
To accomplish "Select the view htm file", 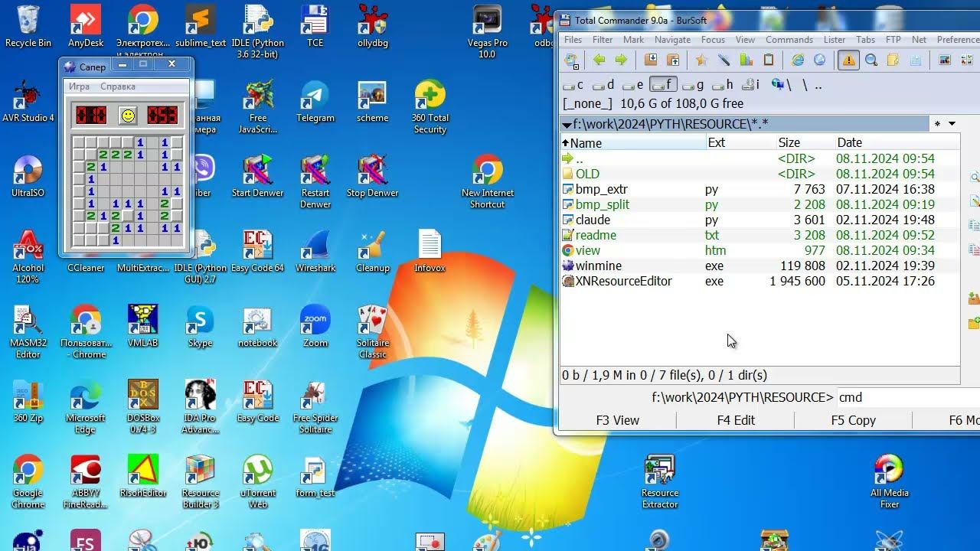I will (x=759, y=250).
